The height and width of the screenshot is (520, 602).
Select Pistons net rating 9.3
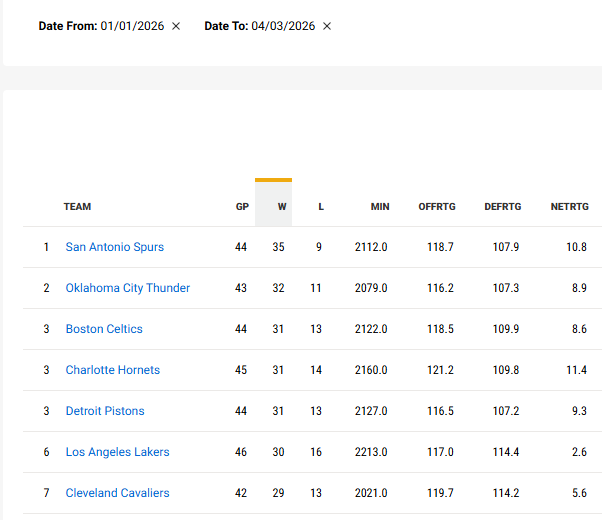[x=579, y=411]
